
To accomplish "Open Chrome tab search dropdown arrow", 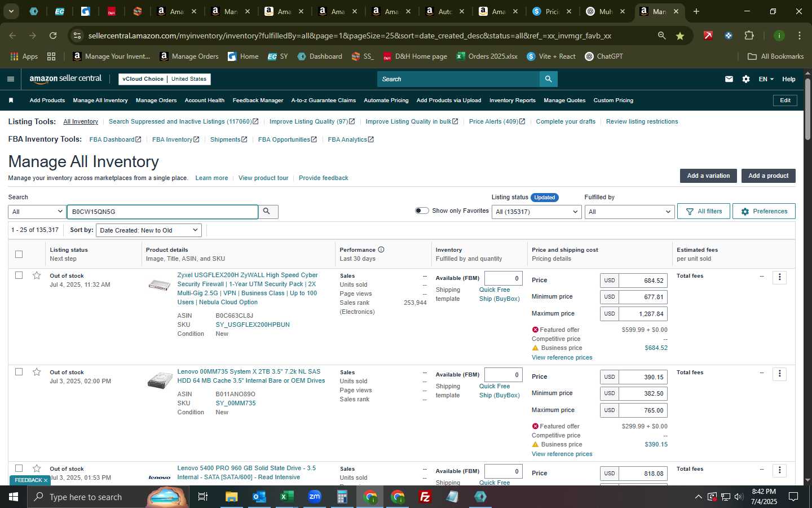I will click(11, 11).
